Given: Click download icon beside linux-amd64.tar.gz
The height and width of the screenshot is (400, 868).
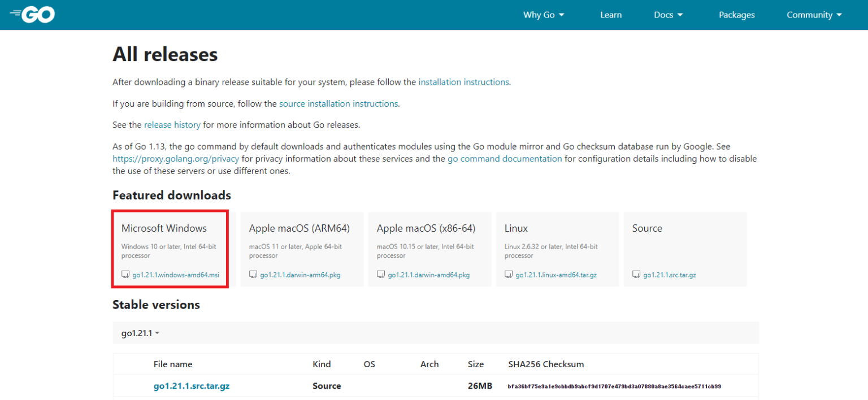Looking at the screenshot, I should coord(509,275).
